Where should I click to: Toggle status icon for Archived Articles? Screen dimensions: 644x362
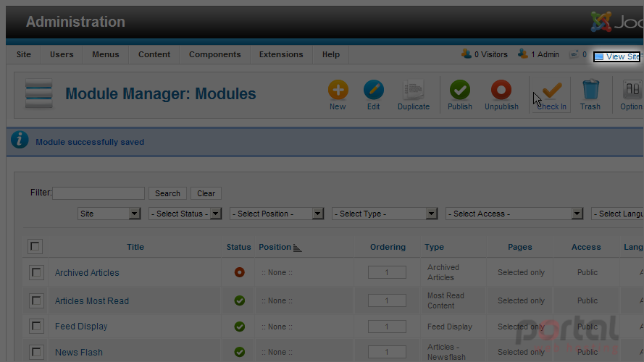click(240, 272)
